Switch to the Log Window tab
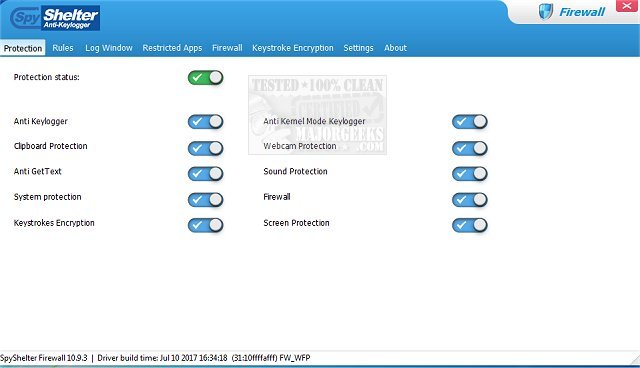Image resolution: width=640 pixels, height=368 pixels. click(109, 48)
